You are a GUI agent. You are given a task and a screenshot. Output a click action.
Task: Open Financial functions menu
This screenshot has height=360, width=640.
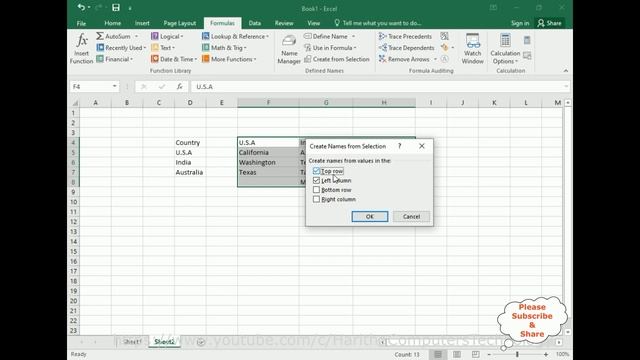(115, 59)
